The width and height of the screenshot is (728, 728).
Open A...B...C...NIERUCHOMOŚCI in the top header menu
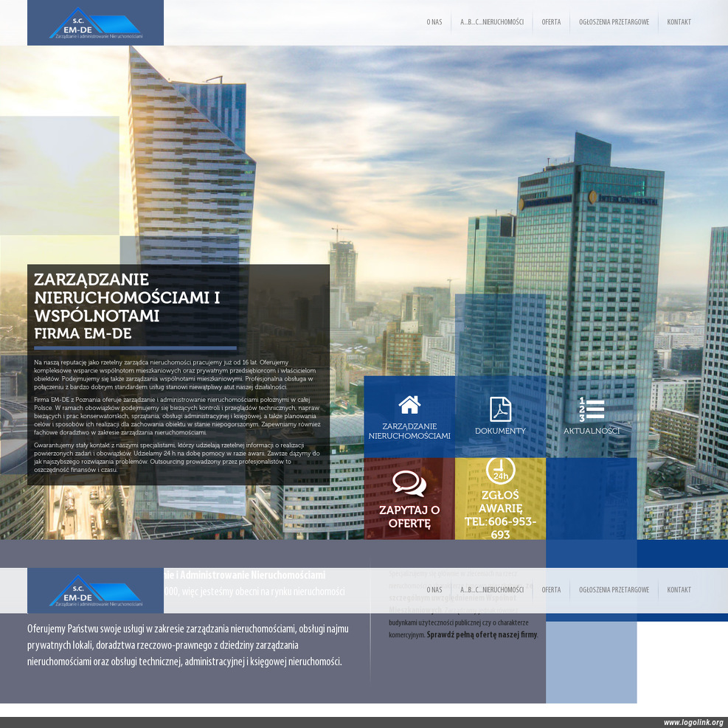point(492,22)
